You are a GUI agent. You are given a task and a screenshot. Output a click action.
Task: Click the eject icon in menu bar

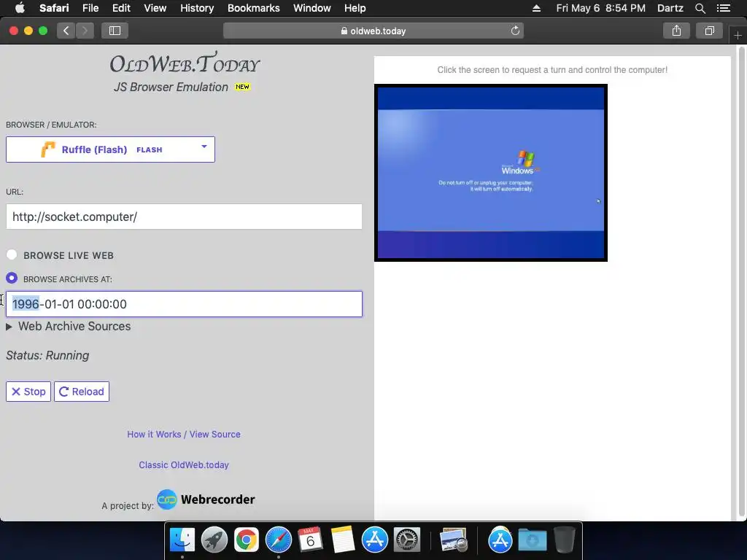pos(536,8)
